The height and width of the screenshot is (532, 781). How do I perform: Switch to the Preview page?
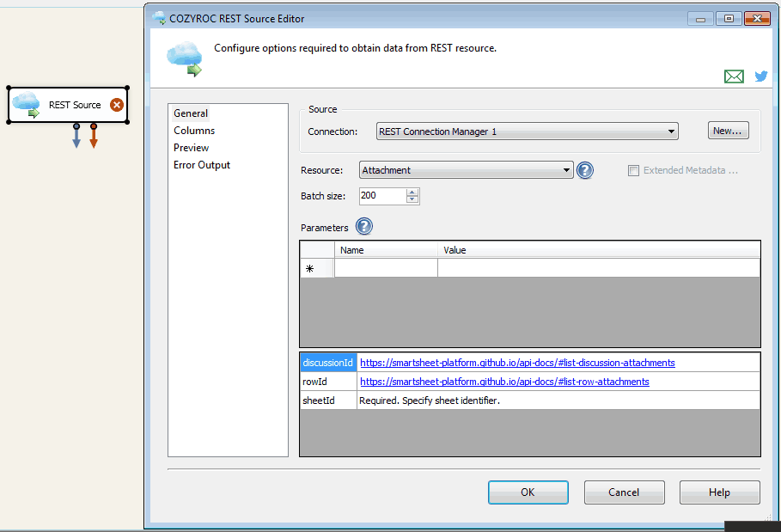(192, 148)
